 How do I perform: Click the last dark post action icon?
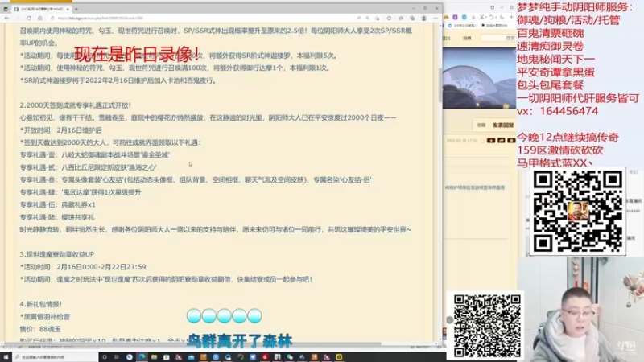511,140
